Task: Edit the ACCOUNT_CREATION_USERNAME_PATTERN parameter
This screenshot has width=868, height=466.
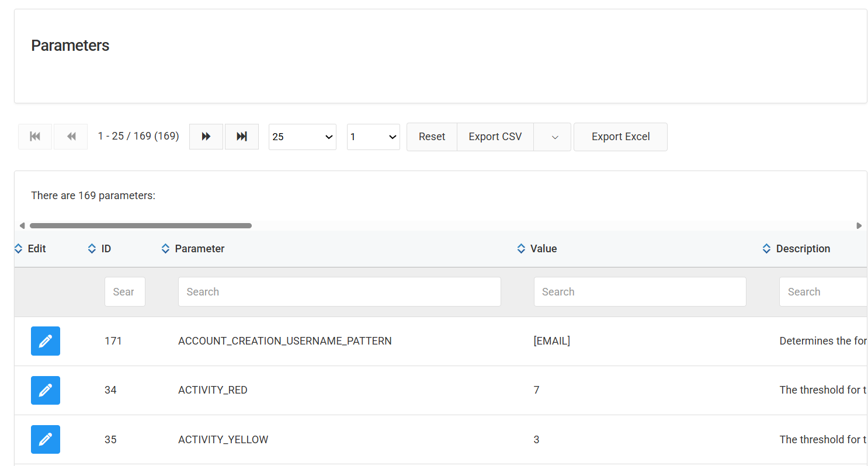Action: 46,341
